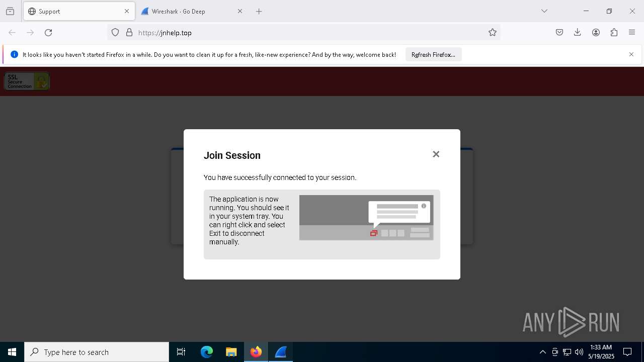The height and width of the screenshot is (362, 644).
Task: Open the list all tabs dropdown
Action: click(x=544, y=11)
